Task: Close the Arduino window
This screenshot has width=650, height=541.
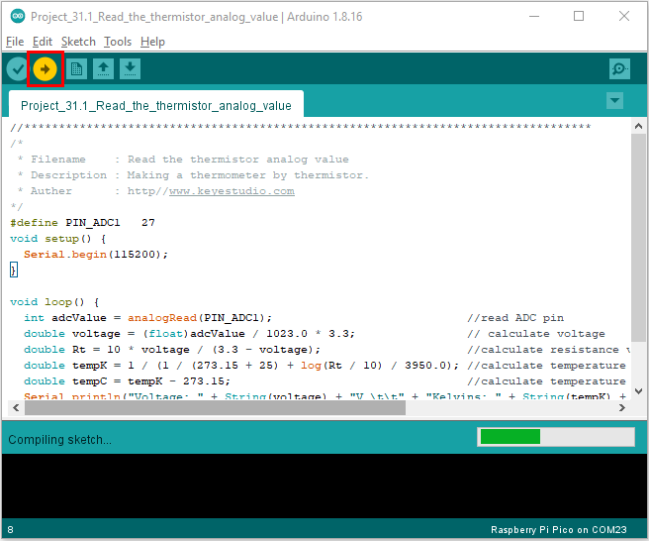Action: [624, 16]
